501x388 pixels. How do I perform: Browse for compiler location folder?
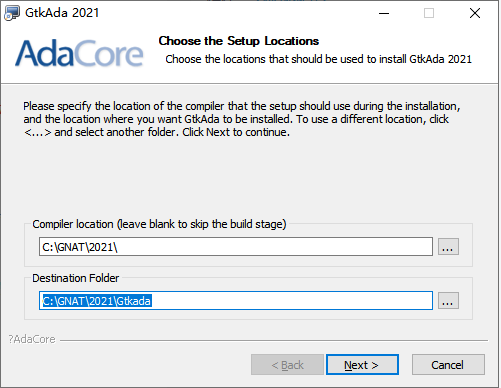point(448,247)
